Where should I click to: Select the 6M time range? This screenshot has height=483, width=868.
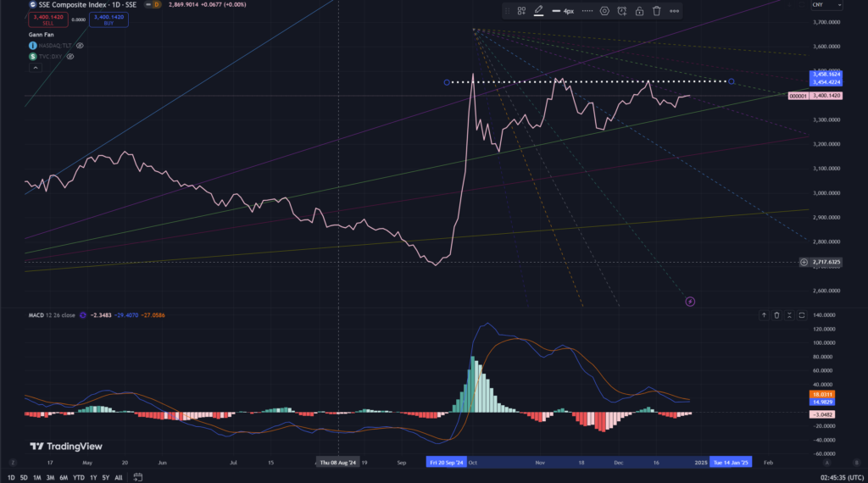tap(64, 477)
